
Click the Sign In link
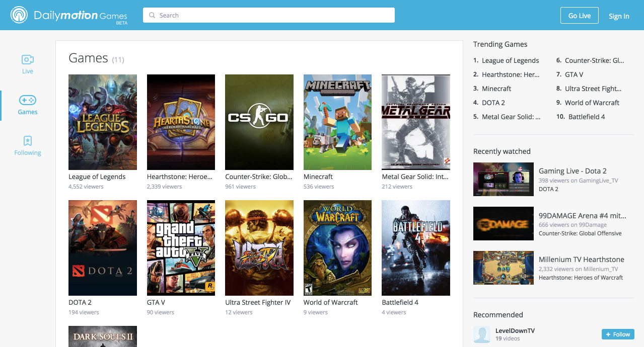(619, 16)
